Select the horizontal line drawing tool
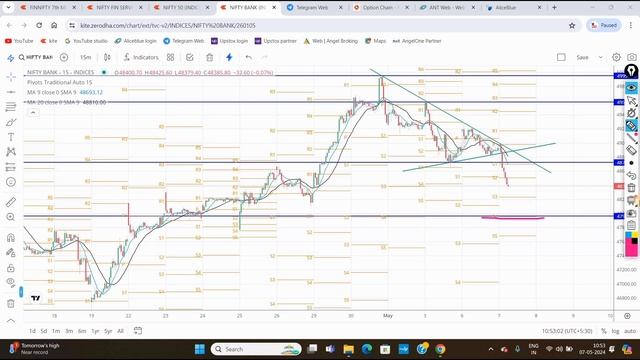640x360 pixels. [x=11, y=92]
